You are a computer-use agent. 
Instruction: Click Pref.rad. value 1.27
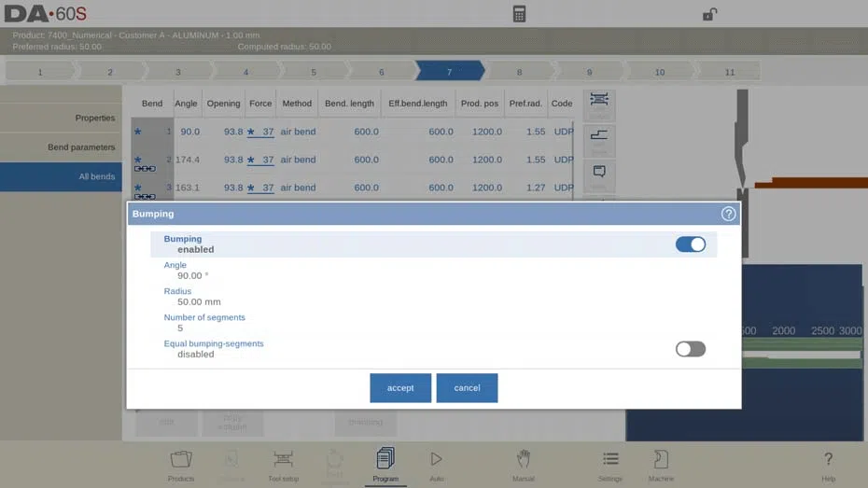[x=536, y=188]
